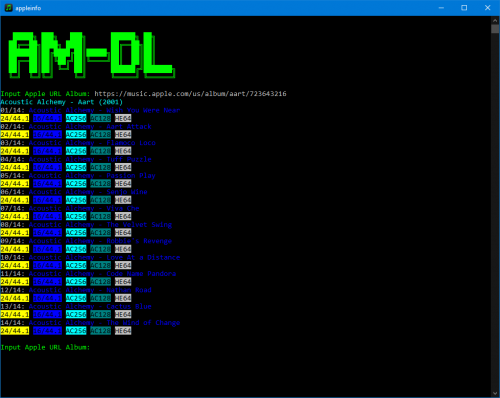500x398 pixels.
Task: Click 16/44.1 badge under Code Name Pandora
Action: [x=47, y=282]
